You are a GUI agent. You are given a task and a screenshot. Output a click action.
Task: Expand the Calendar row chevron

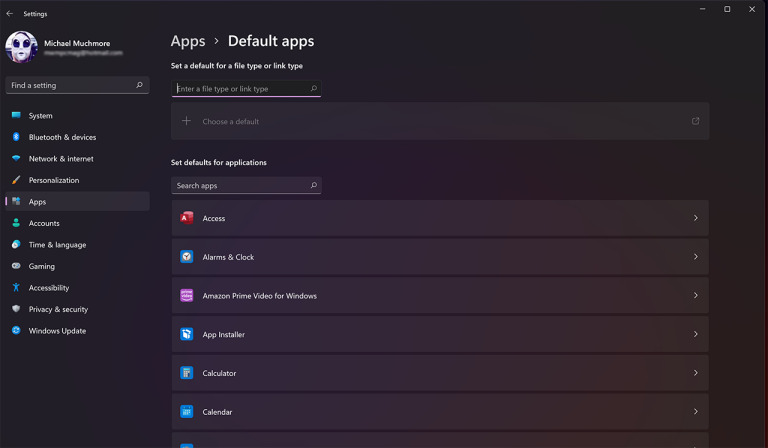click(696, 411)
